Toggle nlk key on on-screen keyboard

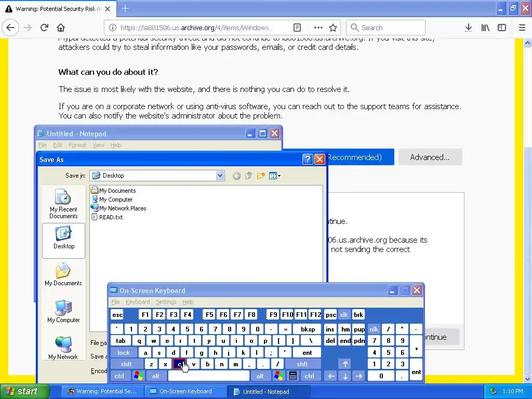374,329
